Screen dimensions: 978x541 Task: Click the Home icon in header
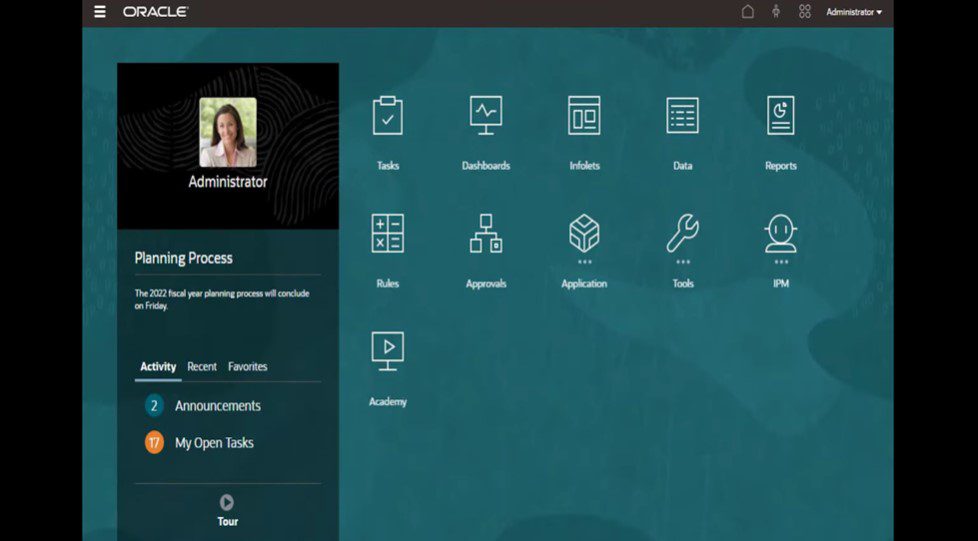(x=747, y=12)
